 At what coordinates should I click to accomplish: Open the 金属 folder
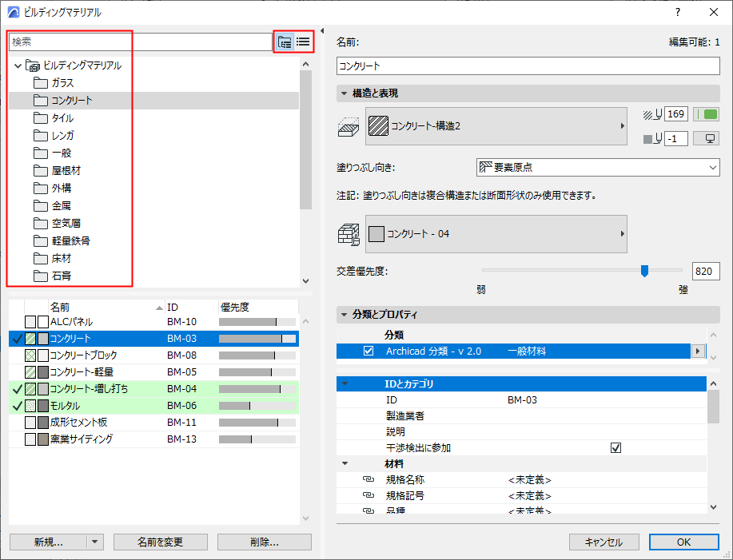coord(53,206)
